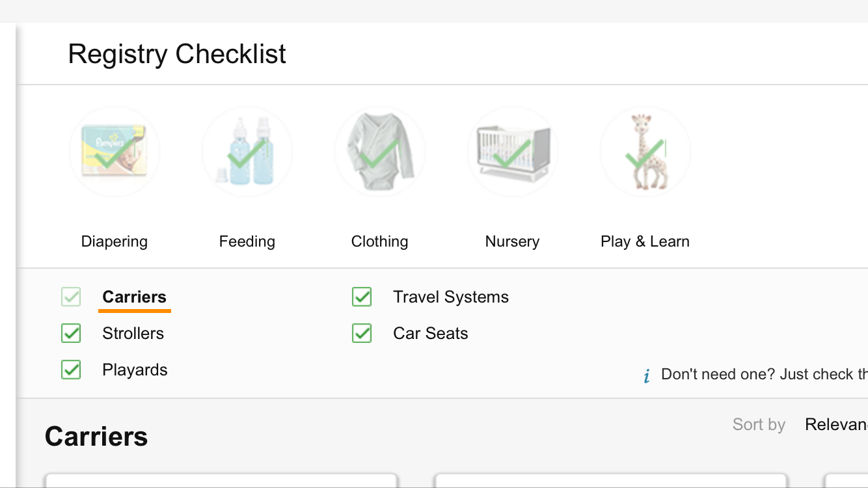
Task: Open the Diapering category icon
Action: click(x=115, y=152)
